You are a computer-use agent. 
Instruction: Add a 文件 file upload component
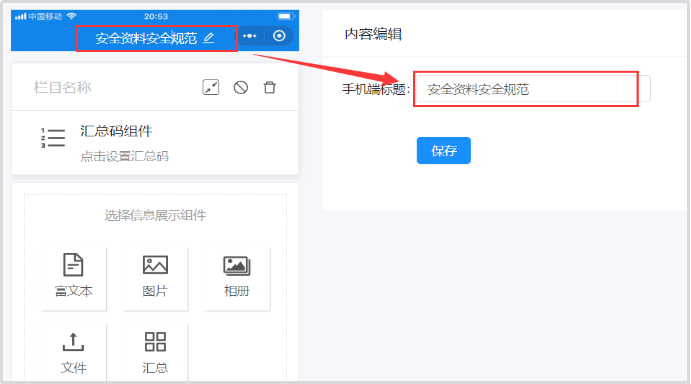pos(74,353)
